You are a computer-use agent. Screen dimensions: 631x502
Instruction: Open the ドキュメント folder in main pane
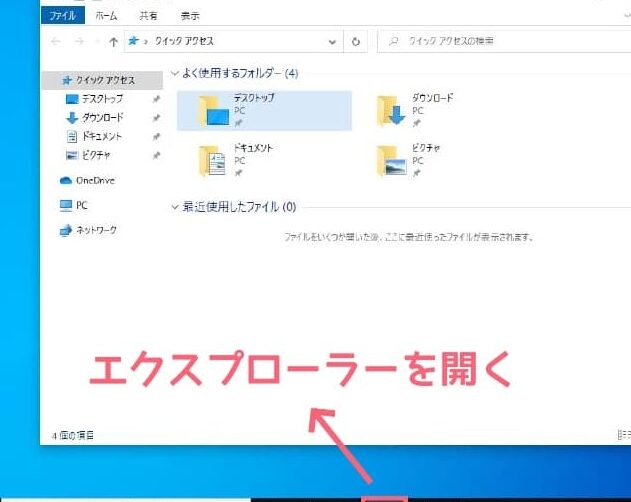point(213,160)
